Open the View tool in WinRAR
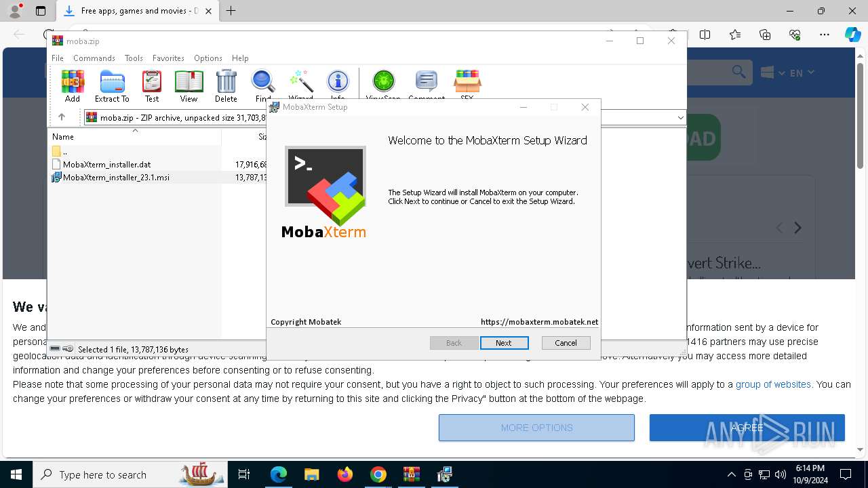Screen dimensions: 868x488 click(189, 86)
